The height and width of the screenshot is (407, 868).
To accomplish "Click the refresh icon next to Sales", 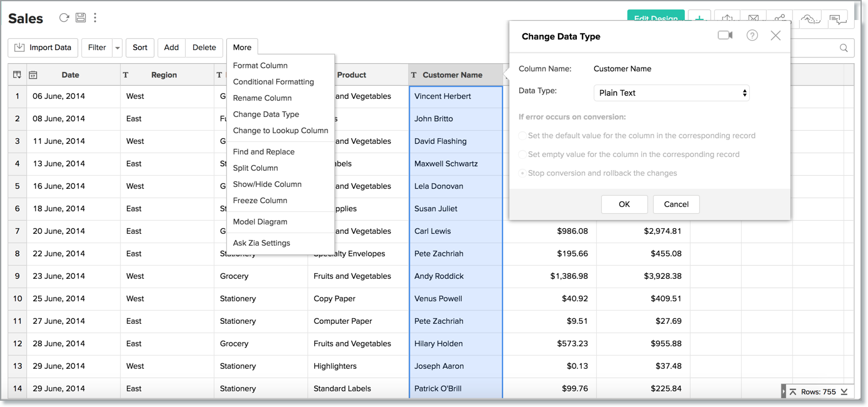I will 64,18.
